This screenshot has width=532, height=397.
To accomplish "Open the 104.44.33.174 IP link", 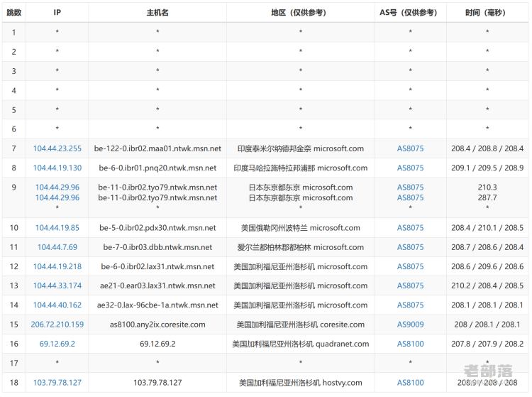I will pos(57,286).
